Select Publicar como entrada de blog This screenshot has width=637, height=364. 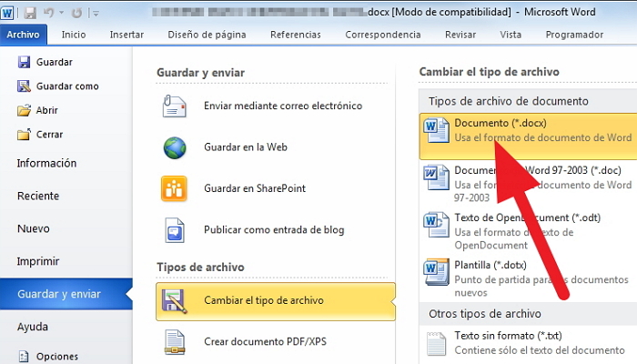[272, 230]
